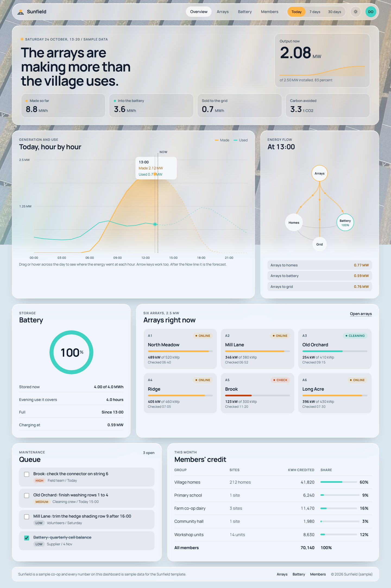Image resolution: width=391 pixels, height=588 pixels.
Task: Switch to the Overview tab
Action: 199,12
